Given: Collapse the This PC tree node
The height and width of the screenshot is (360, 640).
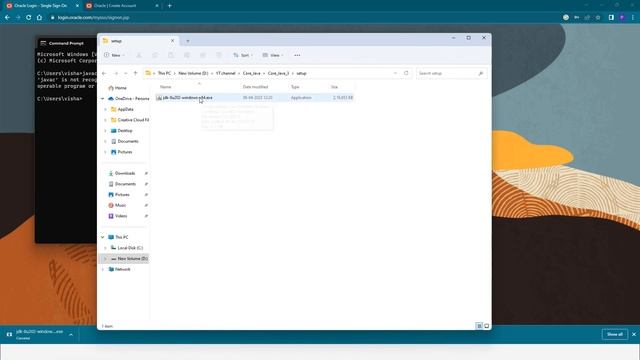Looking at the screenshot, I should [102, 237].
